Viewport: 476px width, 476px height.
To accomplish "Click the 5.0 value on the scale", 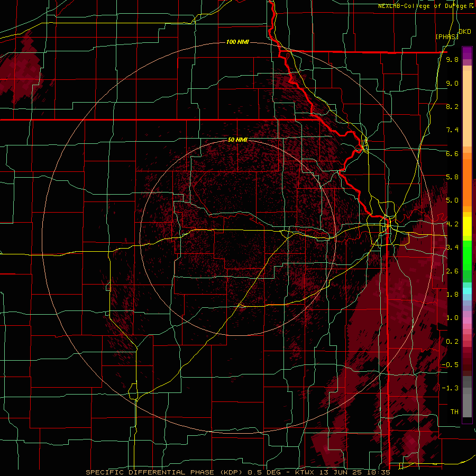I will (452, 200).
